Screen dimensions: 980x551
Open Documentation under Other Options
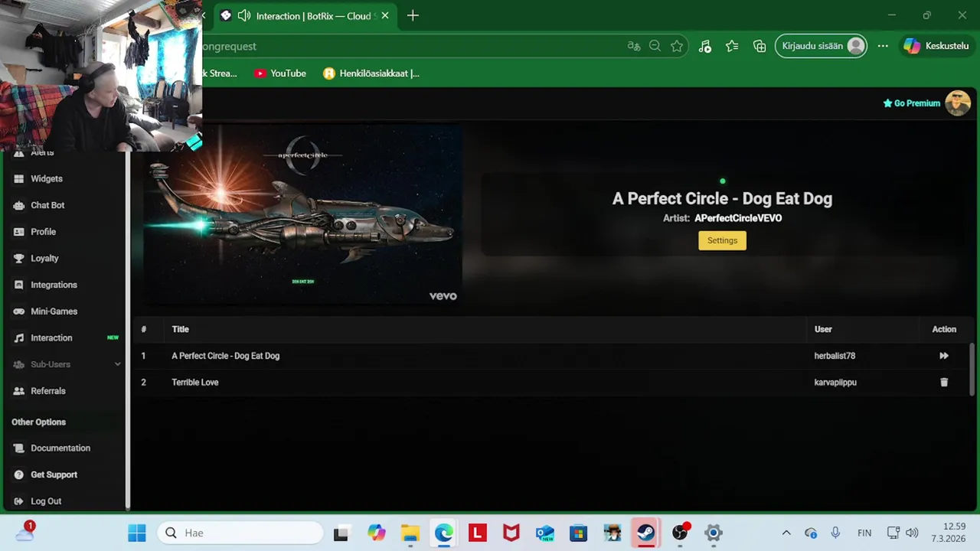tap(60, 448)
